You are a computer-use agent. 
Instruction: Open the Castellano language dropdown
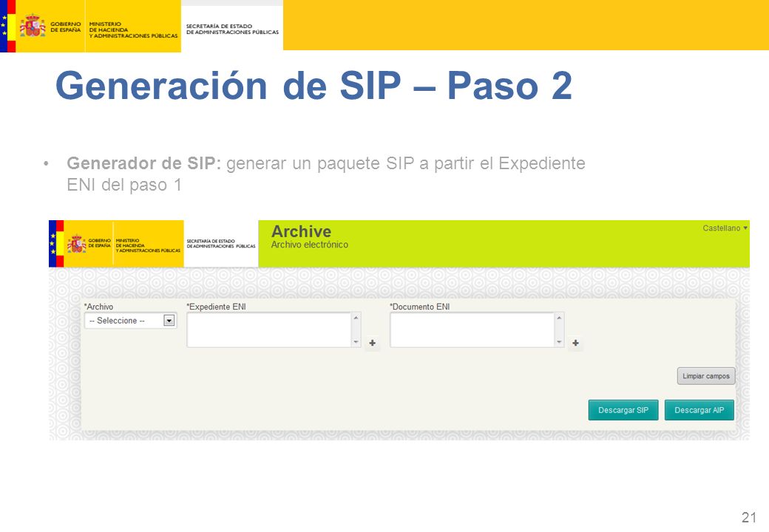point(725,228)
